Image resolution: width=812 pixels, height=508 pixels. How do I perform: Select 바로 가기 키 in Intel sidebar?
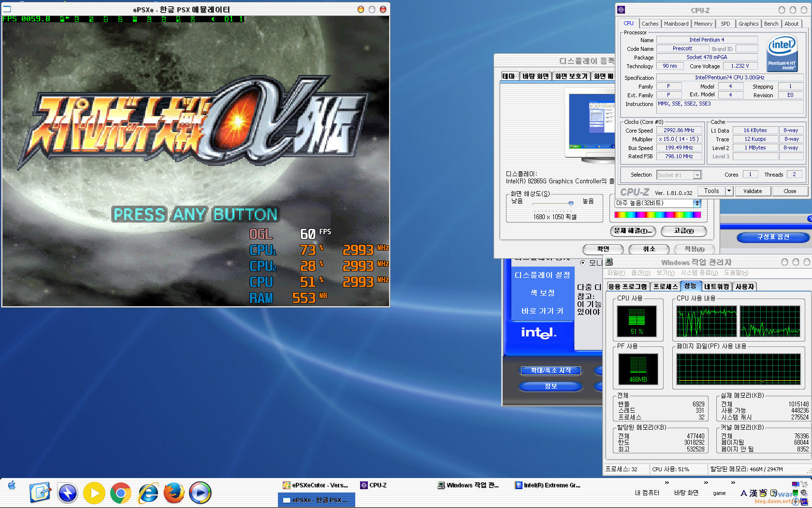[542, 311]
